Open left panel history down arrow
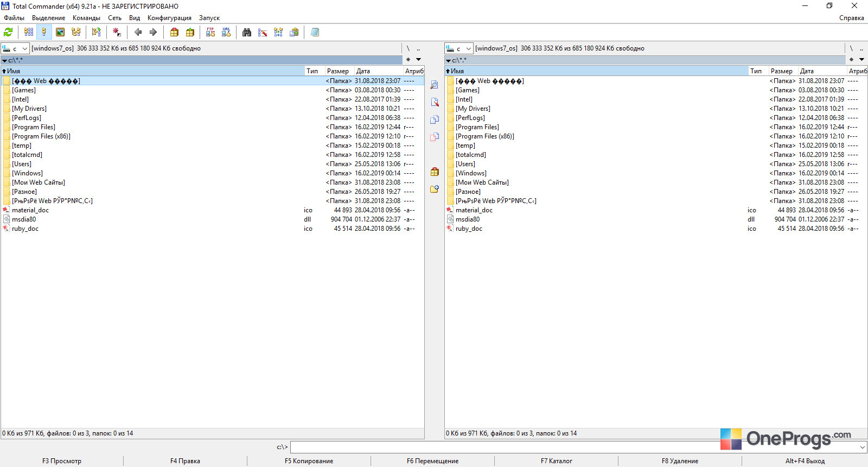The width and height of the screenshot is (868, 467). click(418, 60)
